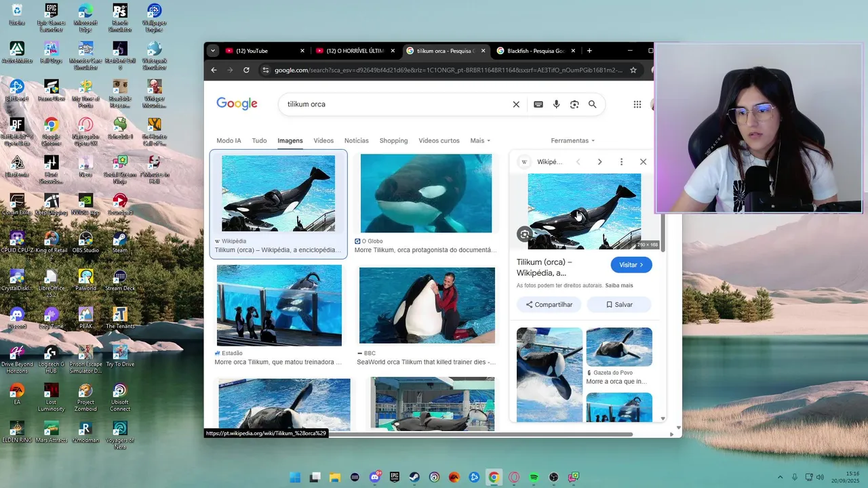Open the Ubisoft Connect desktop shortcut

point(120,397)
